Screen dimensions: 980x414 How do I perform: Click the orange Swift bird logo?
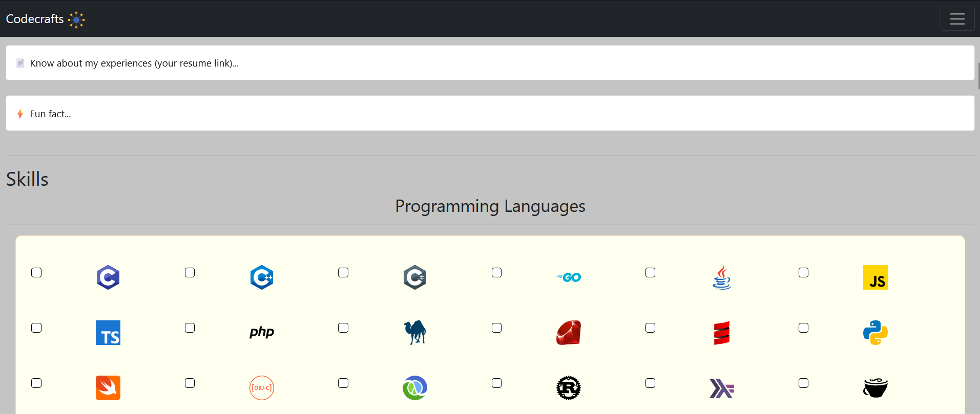[x=108, y=388]
